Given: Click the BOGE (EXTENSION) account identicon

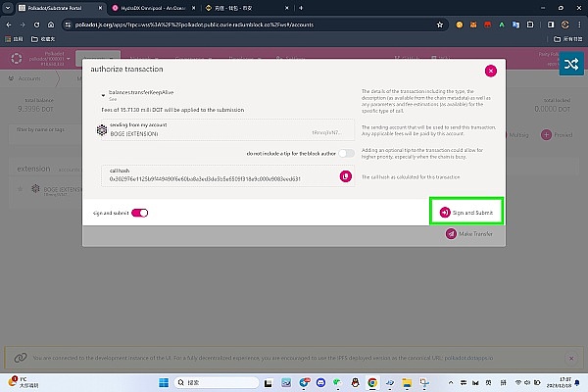Looking at the screenshot, I should pos(116,132).
